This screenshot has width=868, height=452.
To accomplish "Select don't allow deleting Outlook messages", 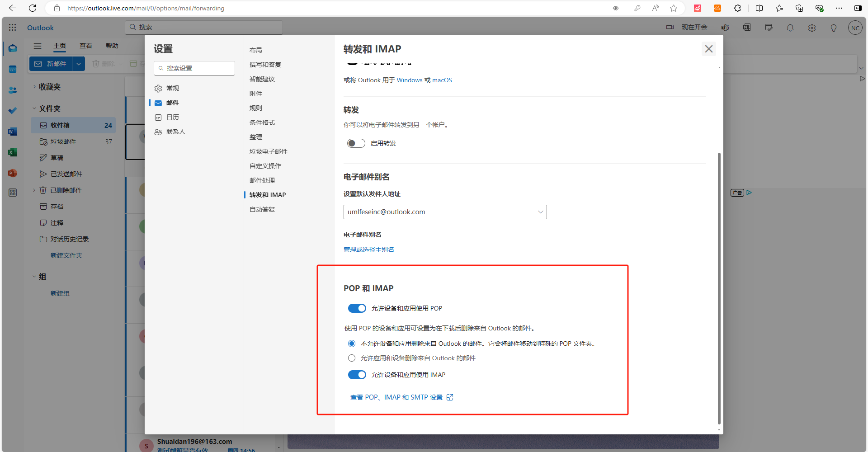I will tap(352, 344).
